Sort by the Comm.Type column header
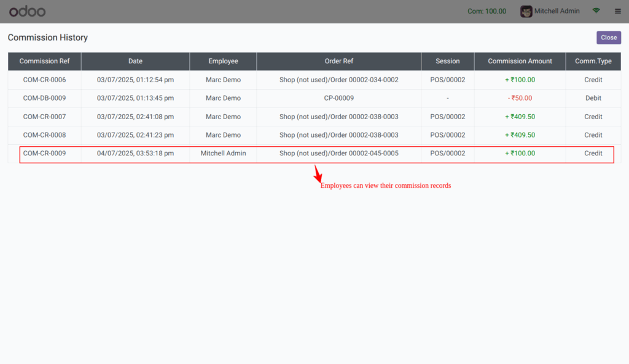The width and height of the screenshot is (629, 364). 593,61
